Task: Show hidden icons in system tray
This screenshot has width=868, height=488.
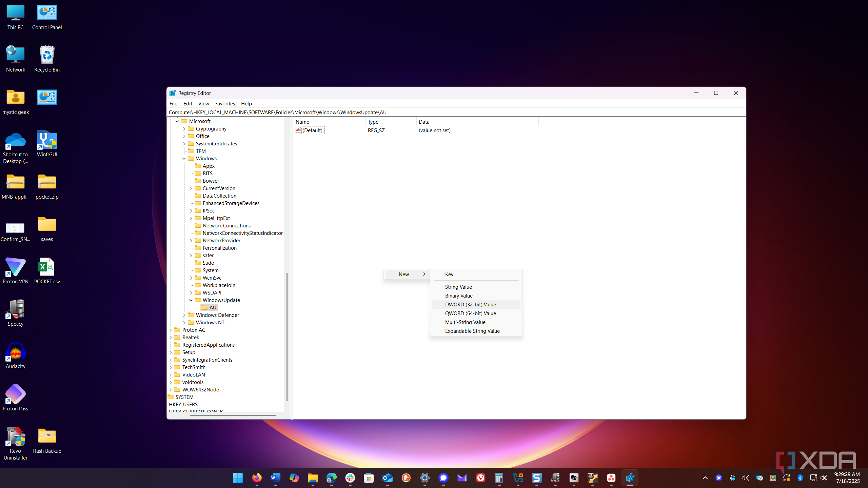Action: tap(705, 478)
